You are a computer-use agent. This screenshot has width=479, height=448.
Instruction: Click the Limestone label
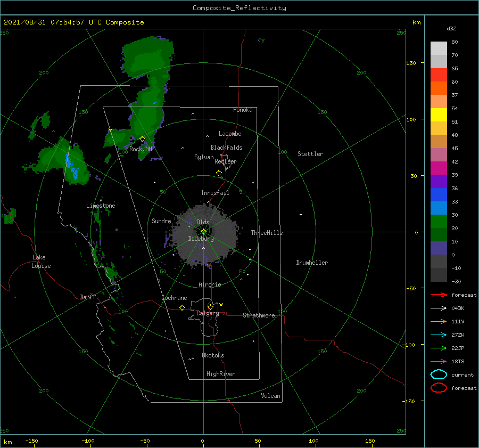pyautogui.click(x=101, y=206)
